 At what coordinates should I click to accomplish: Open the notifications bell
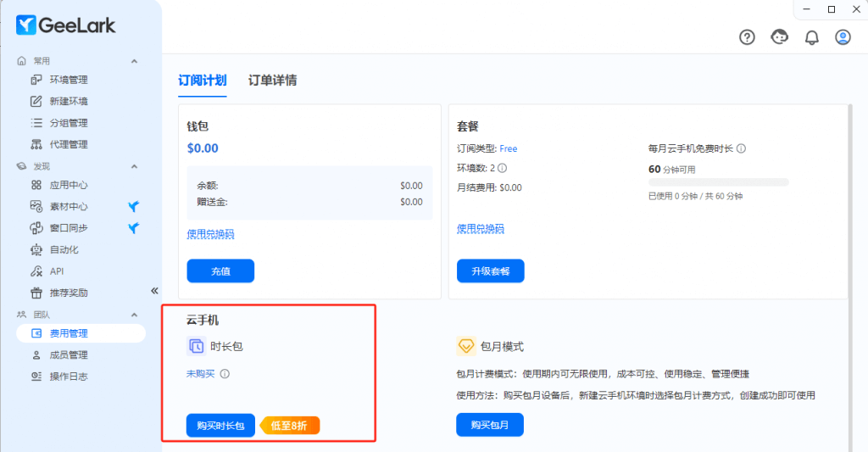point(811,37)
